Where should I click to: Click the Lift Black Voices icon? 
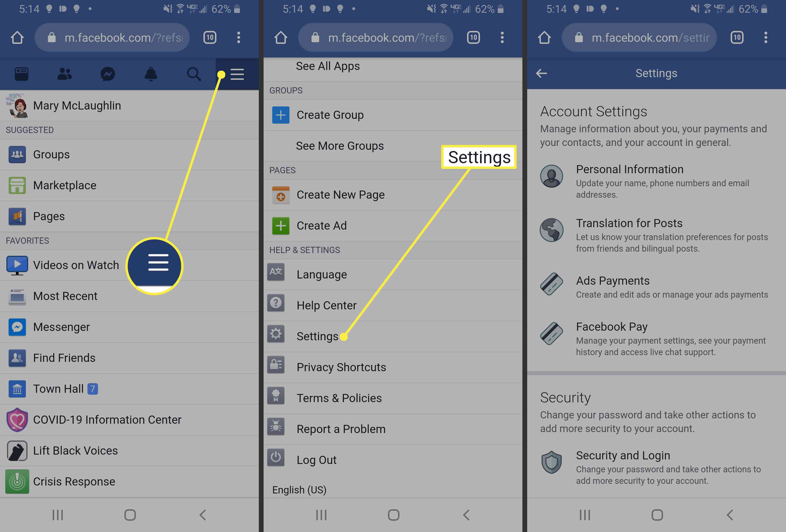coord(17,450)
